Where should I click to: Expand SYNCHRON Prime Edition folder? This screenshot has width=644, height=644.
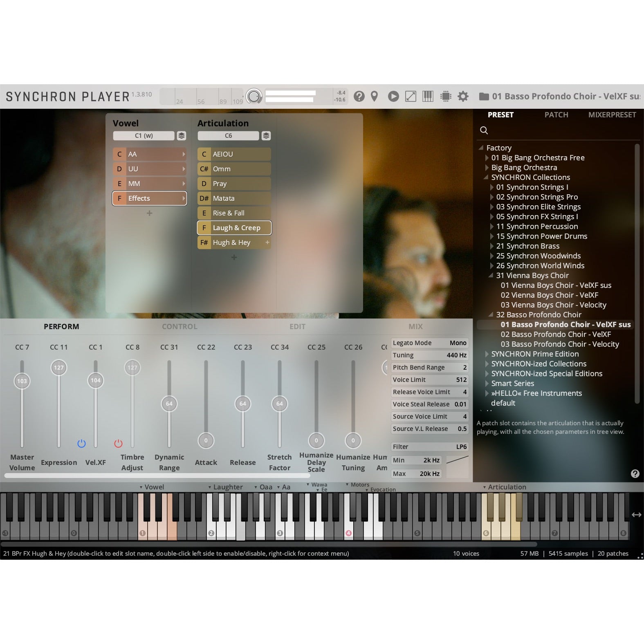[x=487, y=354]
